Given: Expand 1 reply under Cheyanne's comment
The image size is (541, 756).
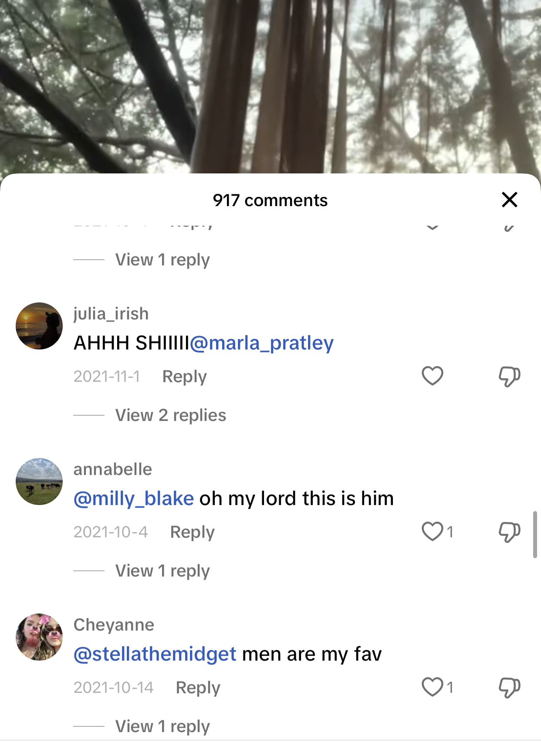Looking at the screenshot, I should tap(162, 726).
